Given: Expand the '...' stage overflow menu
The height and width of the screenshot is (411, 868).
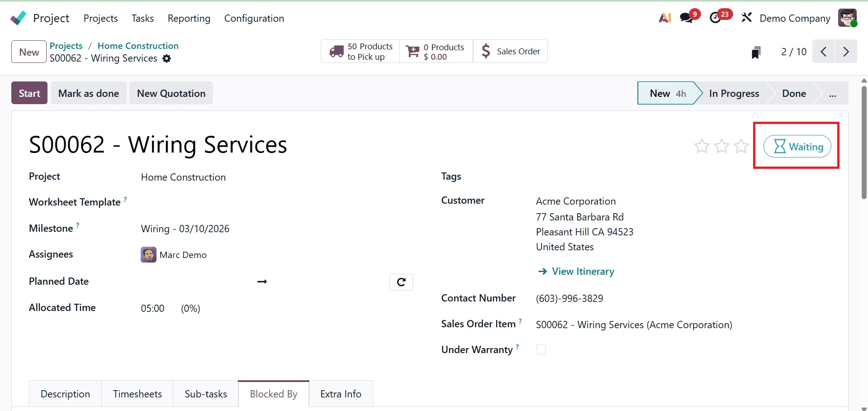Looking at the screenshot, I should point(833,93).
